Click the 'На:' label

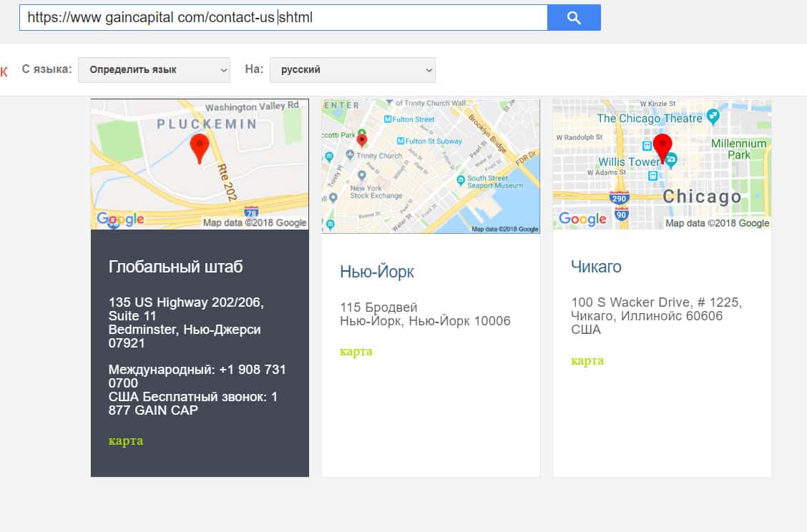(x=254, y=69)
